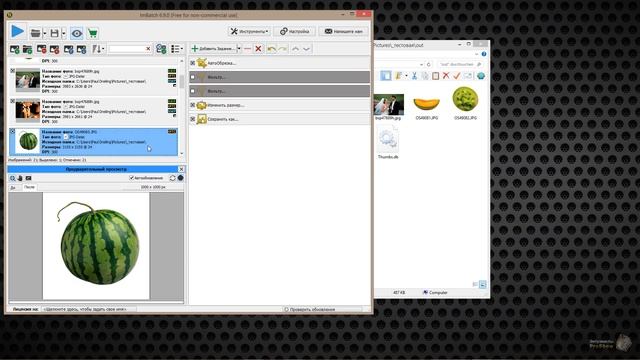The width and height of the screenshot is (640, 360).
Task: Toggle the Автообновление checkbox
Action: click(x=131, y=178)
